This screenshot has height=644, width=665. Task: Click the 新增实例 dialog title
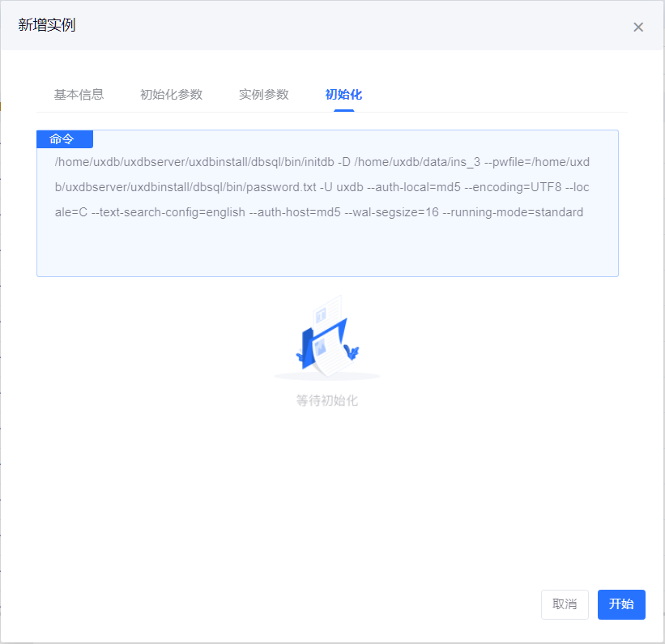(47, 25)
